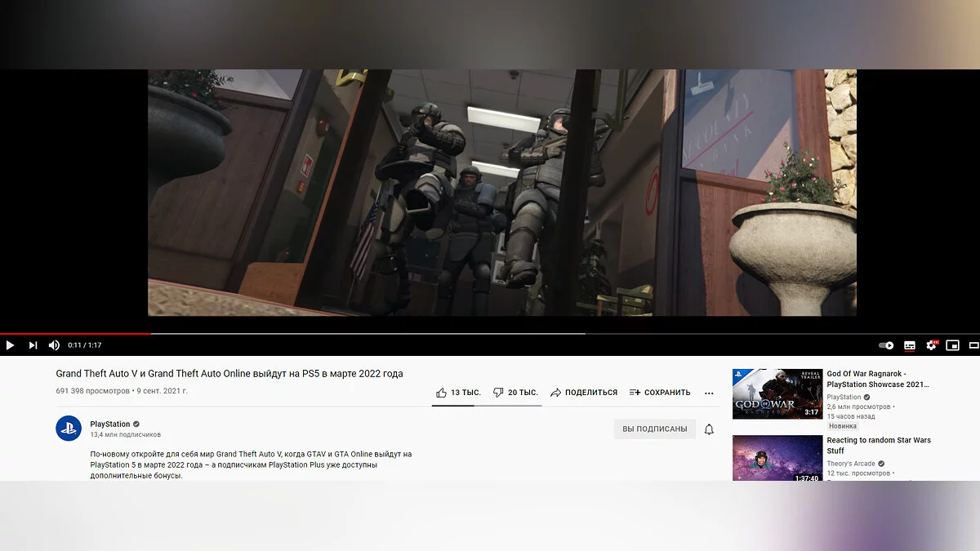Toggle subtitles in the video player

tap(909, 345)
